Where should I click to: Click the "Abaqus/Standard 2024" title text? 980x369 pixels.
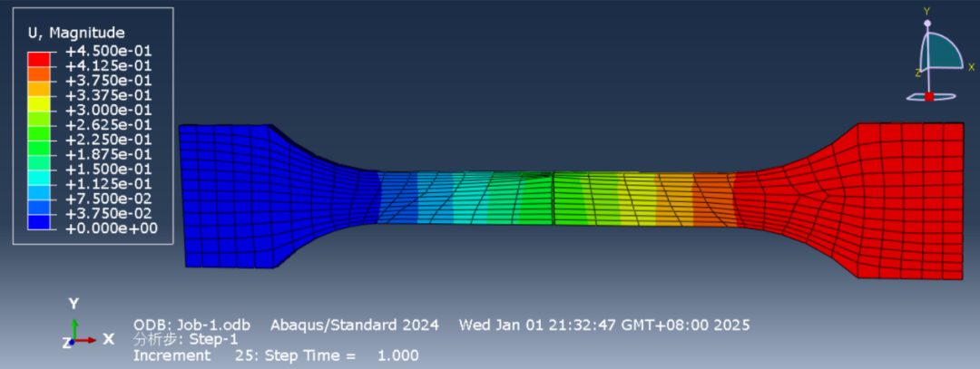(355, 325)
